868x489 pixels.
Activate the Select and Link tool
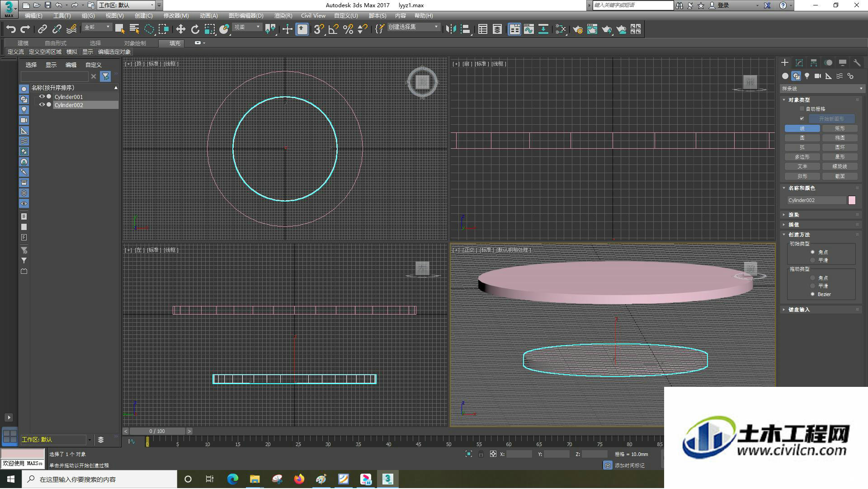tap(42, 29)
